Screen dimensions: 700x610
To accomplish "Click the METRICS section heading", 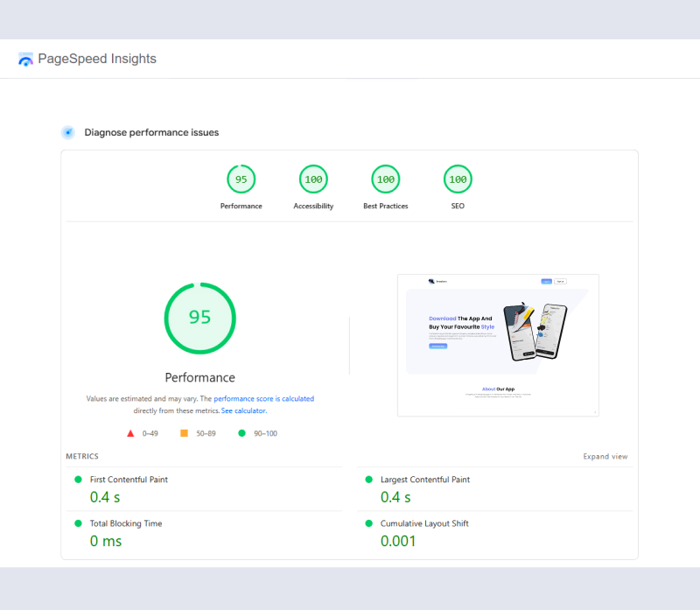I will coord(82,457).
